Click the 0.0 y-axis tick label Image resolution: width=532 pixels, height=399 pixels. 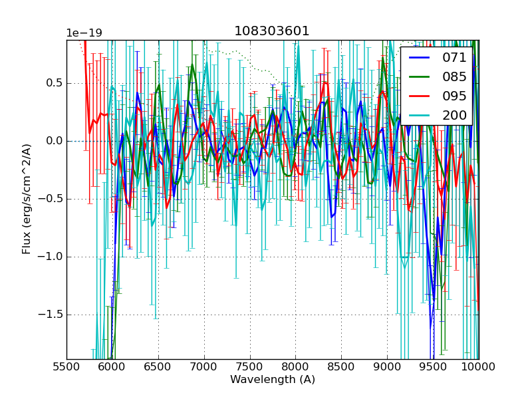point(53,141)
